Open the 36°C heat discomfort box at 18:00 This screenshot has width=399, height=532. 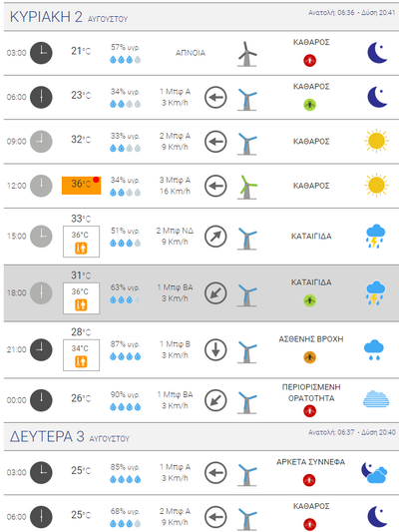pos(81,298)
